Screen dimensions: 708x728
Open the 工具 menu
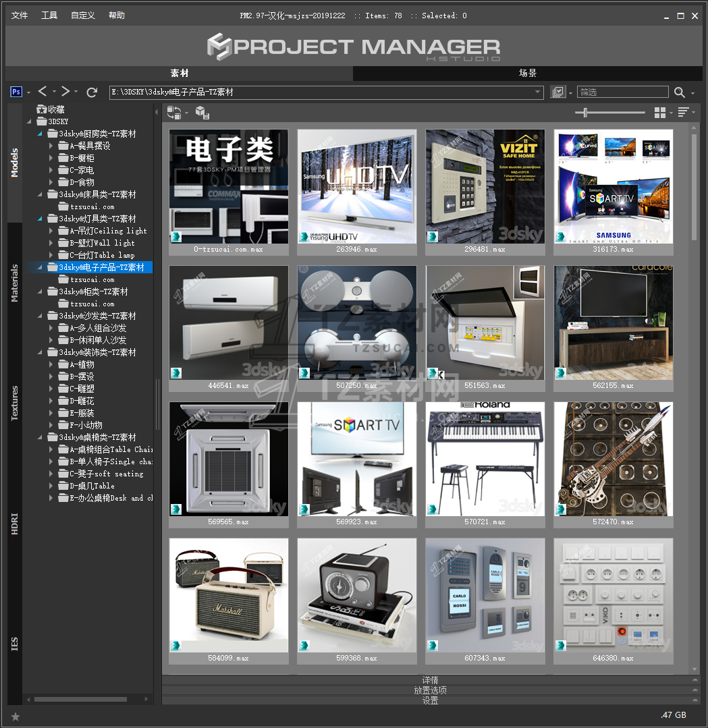tap(49, 16)
